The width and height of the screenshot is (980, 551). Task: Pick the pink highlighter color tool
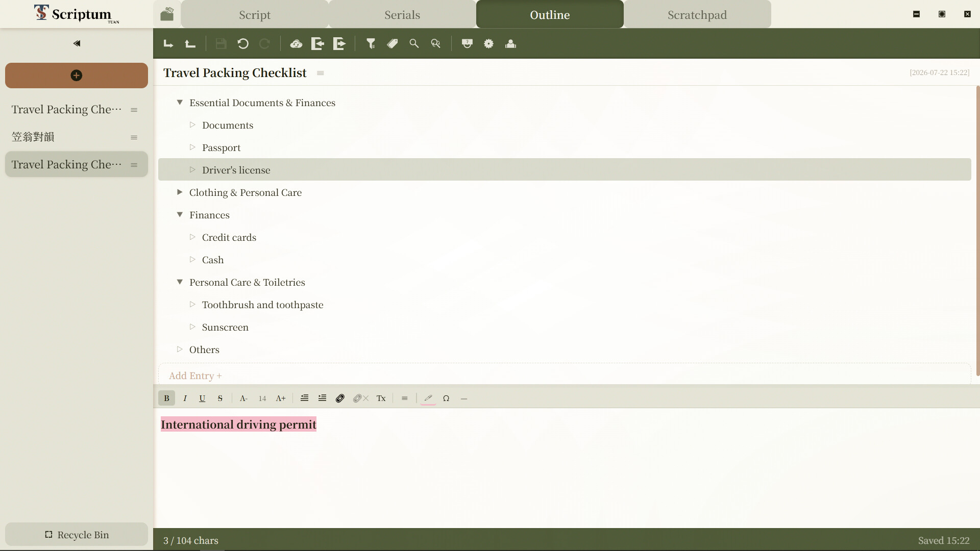point(428,398)
